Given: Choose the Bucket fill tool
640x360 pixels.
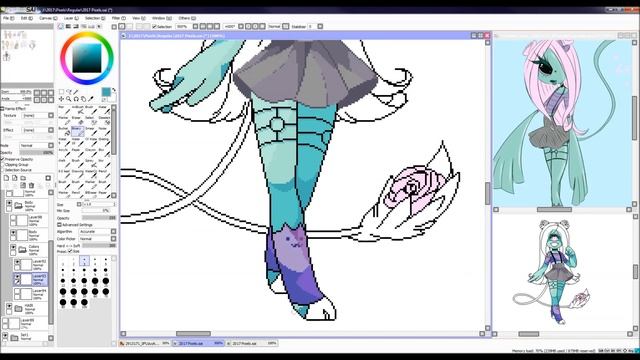Looking at the screenshot, I should coord(64,131).
